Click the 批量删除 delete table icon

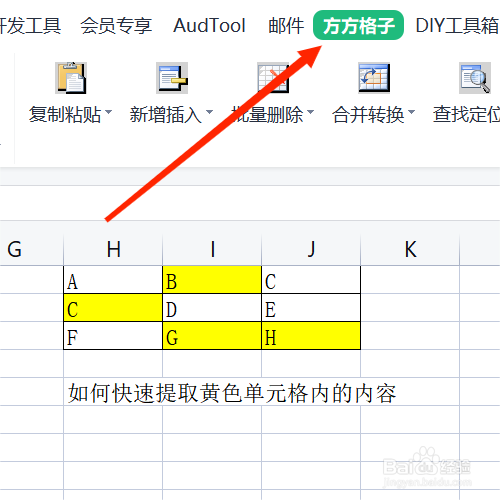[x=273, y=78]
